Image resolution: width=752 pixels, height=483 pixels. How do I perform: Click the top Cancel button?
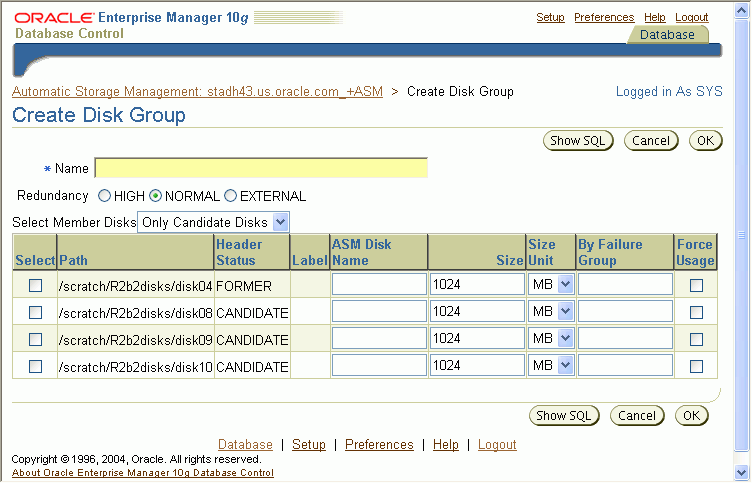tap(651, 141)
